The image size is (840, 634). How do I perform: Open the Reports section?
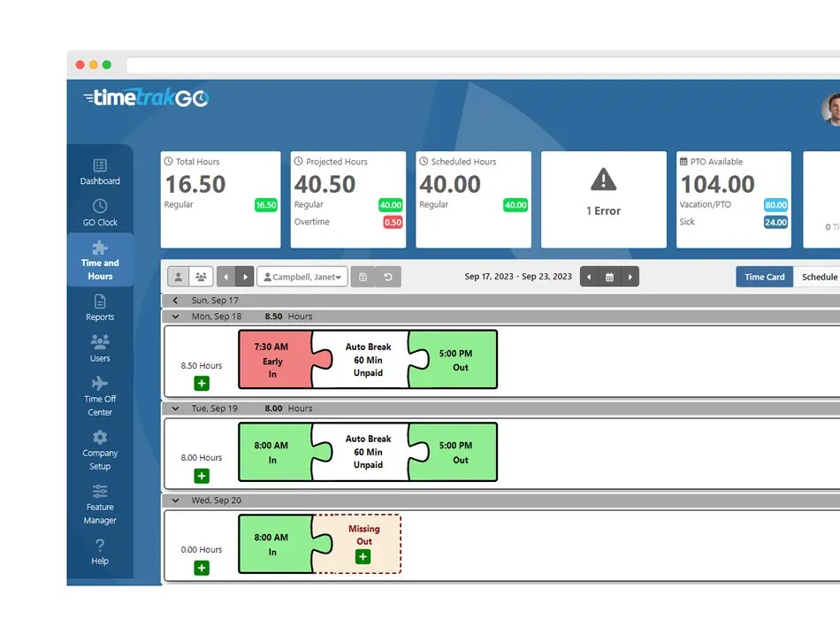tap(99, 309)
